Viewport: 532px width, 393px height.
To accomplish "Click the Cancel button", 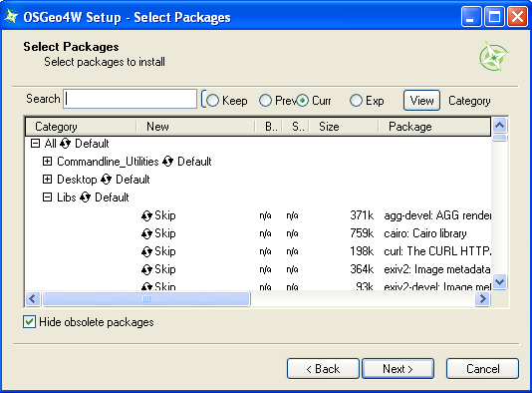I will 482,368.
